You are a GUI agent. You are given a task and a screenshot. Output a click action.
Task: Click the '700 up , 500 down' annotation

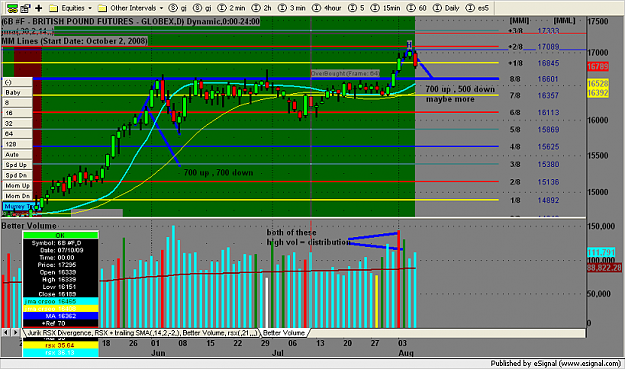point(460,89)
